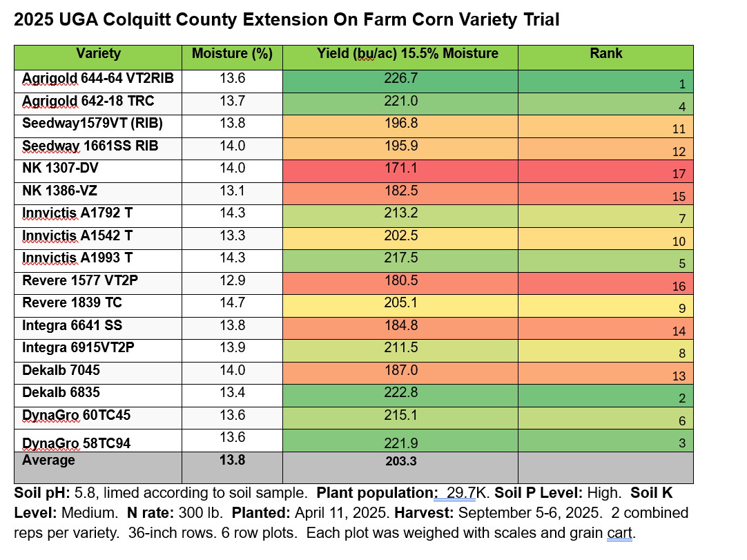Click the Rank column header
This screenshot has width=747, height=560.
(x=605, y=54)
